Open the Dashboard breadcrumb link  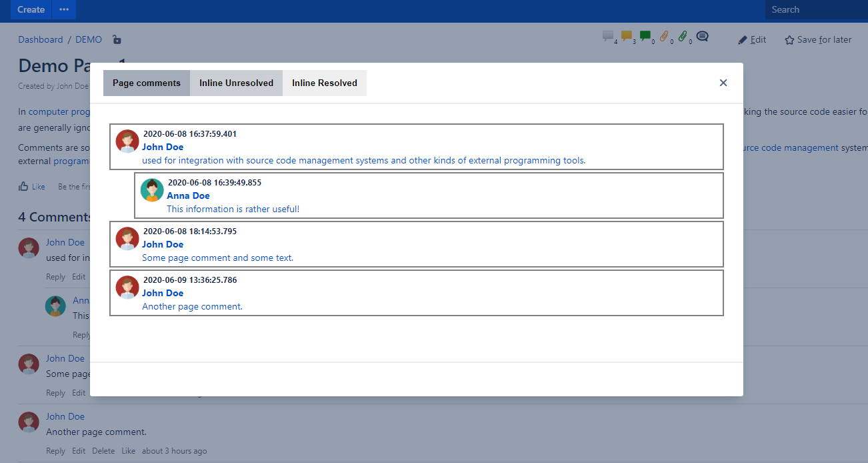pos(40,39)
